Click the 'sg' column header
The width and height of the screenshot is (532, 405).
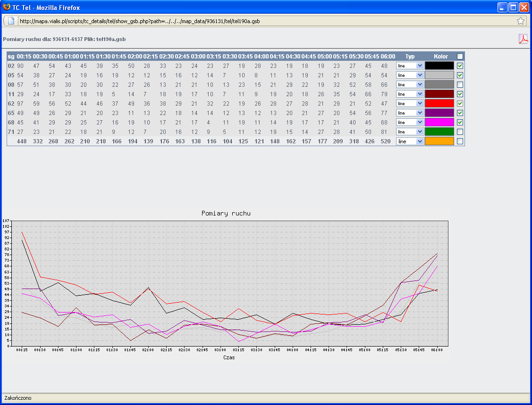(11, 56)
